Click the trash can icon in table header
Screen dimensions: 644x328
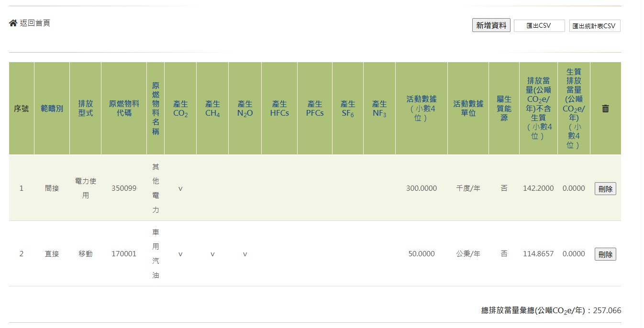(605, 109)
